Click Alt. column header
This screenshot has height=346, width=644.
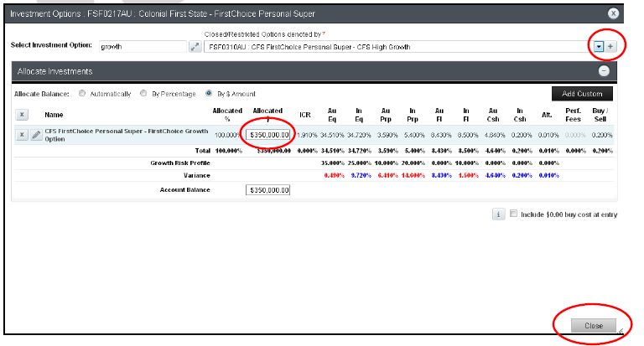coord(547,115)
